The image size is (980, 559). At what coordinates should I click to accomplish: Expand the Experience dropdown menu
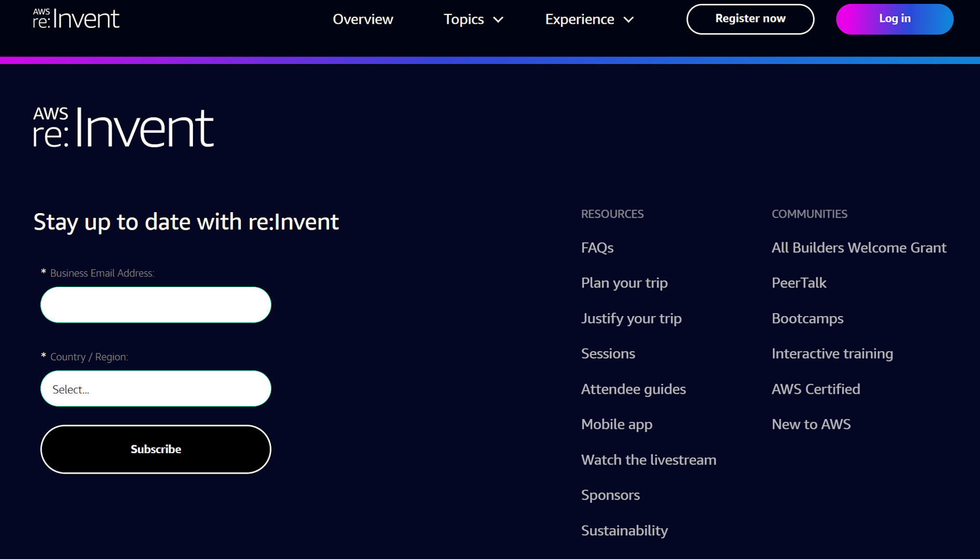tap(589, 19)
